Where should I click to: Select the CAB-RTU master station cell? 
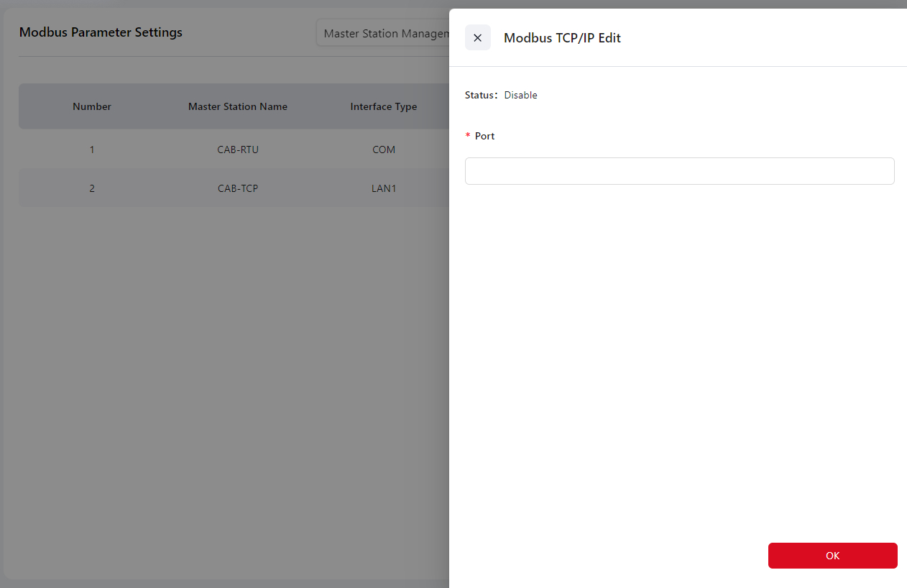point(238,150)
